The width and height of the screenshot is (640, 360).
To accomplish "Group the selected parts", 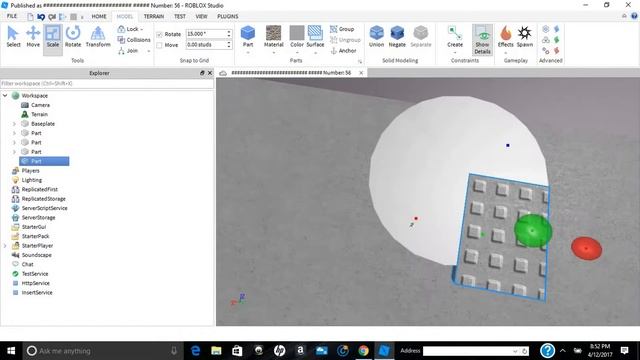I will click(x=342, y=29).
